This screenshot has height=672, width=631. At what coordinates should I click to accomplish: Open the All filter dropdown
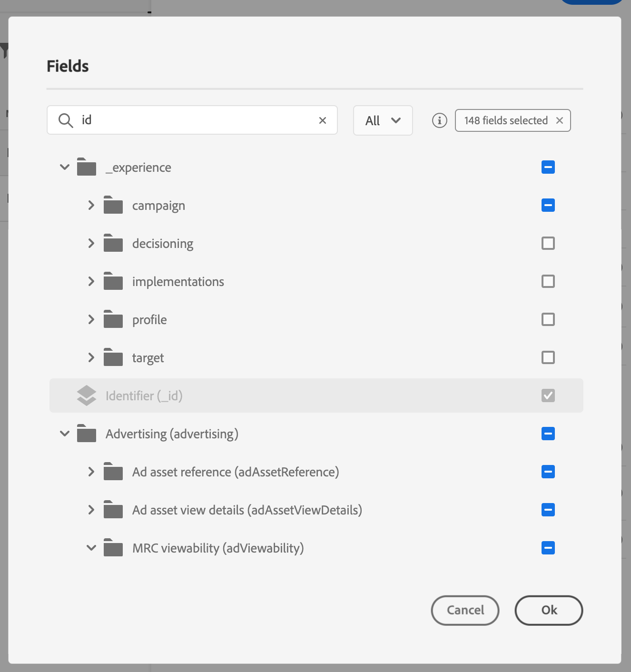pos(383,120)
